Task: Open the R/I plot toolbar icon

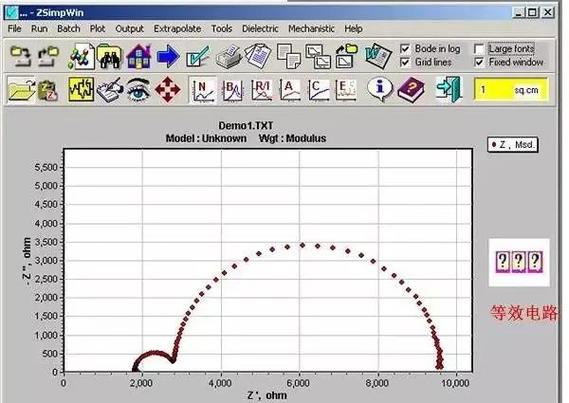Action: [x=262, y=90]
